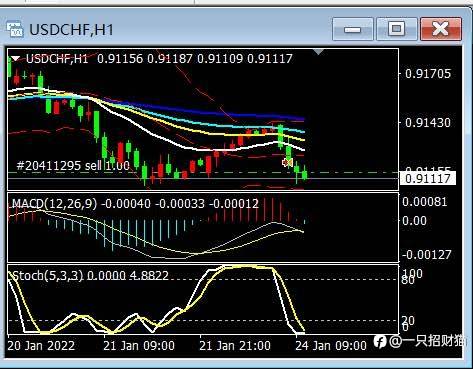Click the sell order arrow marker on chart
The width and height of the screenshot is (473, 369).
[287, 163]
